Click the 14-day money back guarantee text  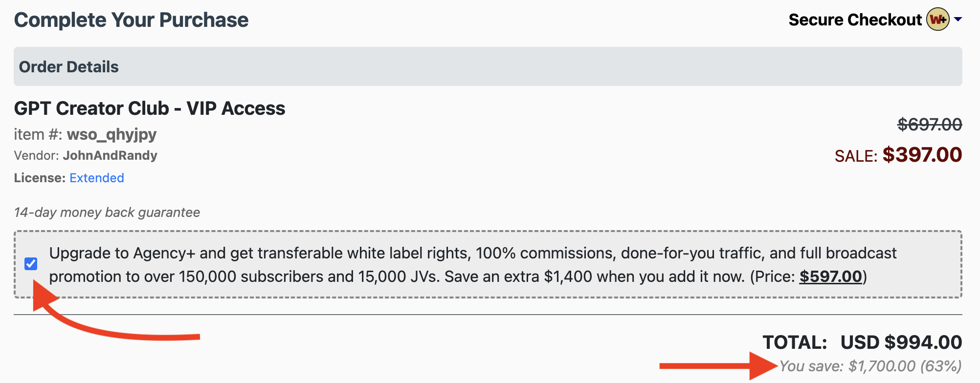click(107, 213)
